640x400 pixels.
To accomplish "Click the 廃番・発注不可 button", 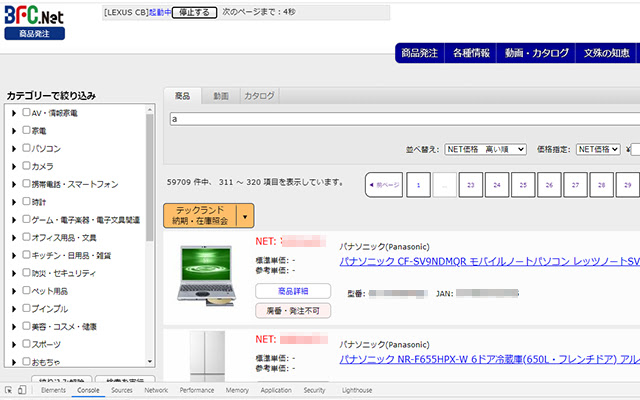I will pyautogui.click(x=293, y=311).
